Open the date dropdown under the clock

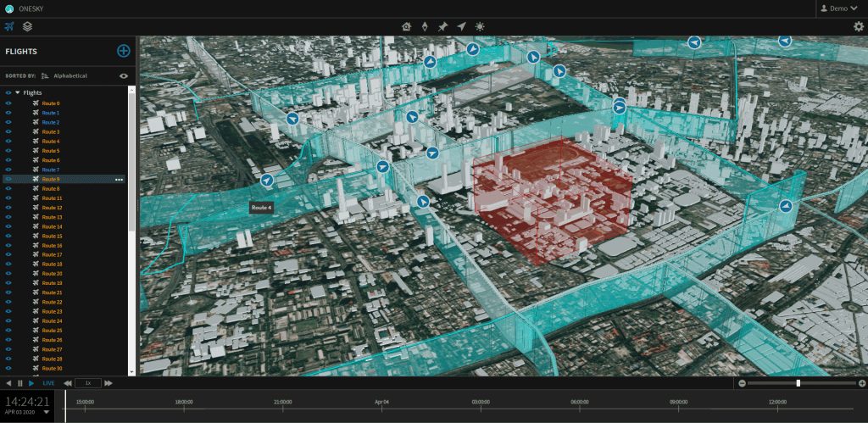[47, 412]
